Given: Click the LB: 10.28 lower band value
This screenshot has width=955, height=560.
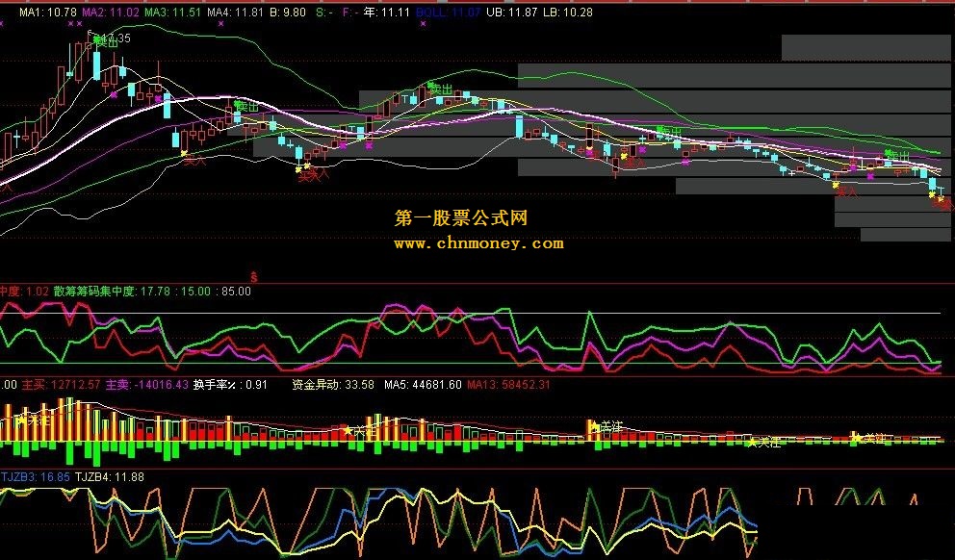Looking at the screenshot, I should pos(567,13).
